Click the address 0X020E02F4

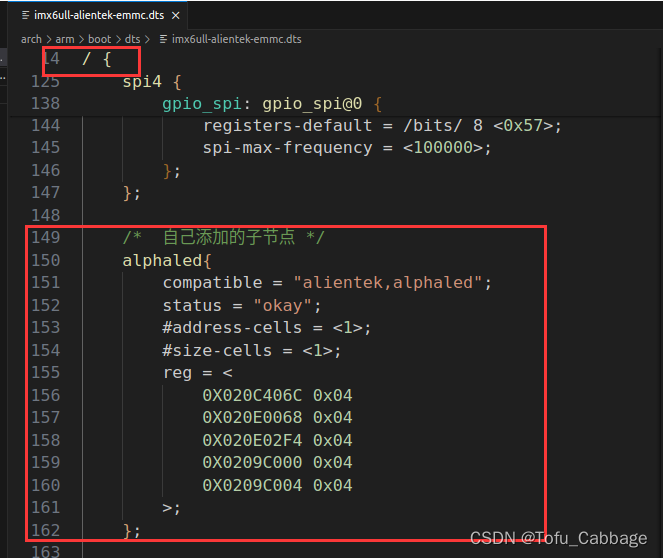[252, 440]
